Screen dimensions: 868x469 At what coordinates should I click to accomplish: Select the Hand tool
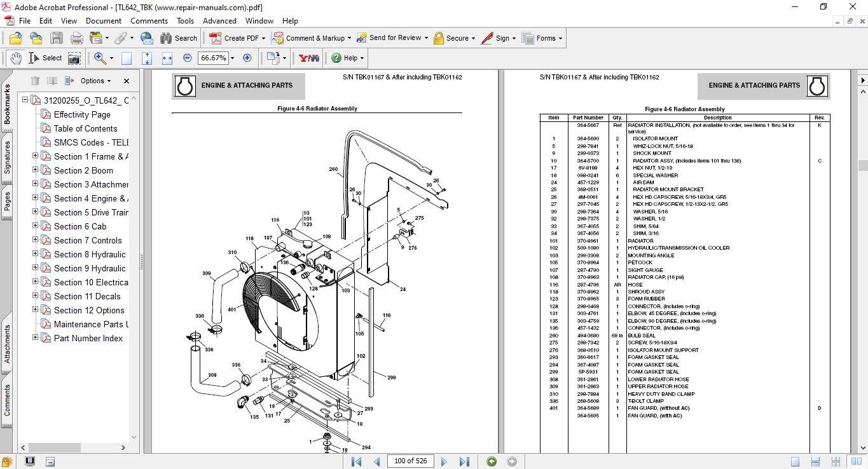coord(16,58)
